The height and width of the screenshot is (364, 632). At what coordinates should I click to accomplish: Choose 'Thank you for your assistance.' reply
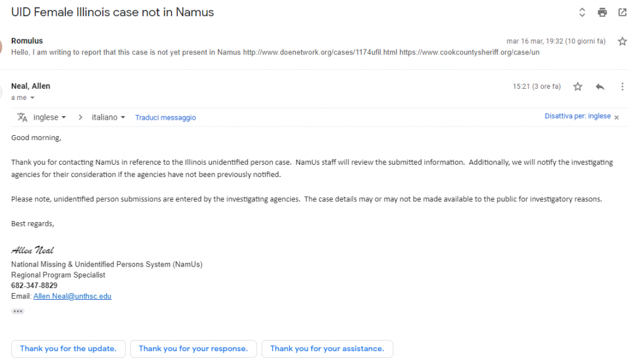tap(327, 349)
